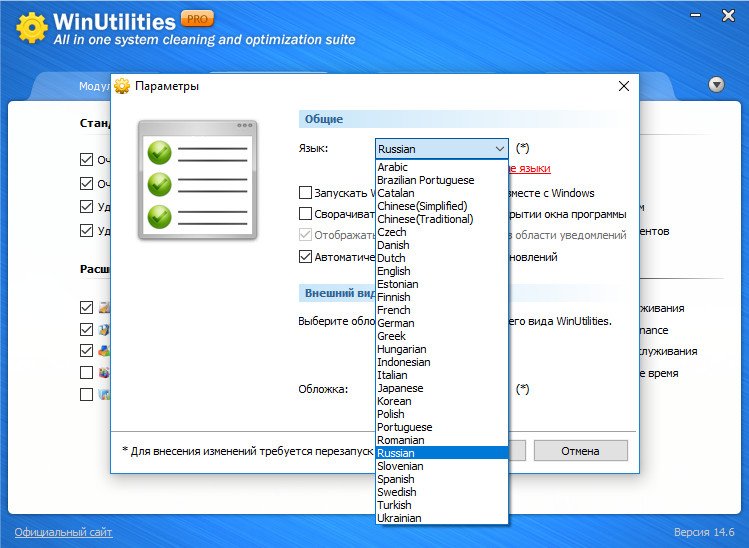
Task: Toggle first 'Оч' checkbox in main window
Action: point(86,159)
